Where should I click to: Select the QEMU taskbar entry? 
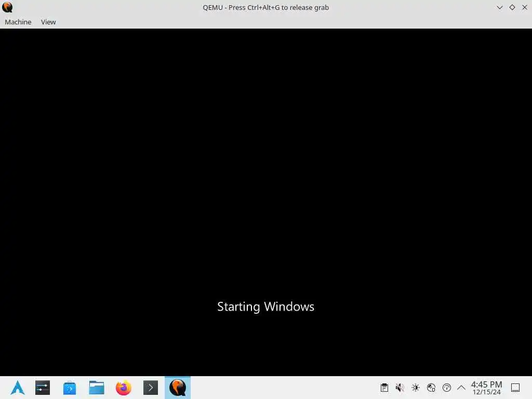click(178, 388)
